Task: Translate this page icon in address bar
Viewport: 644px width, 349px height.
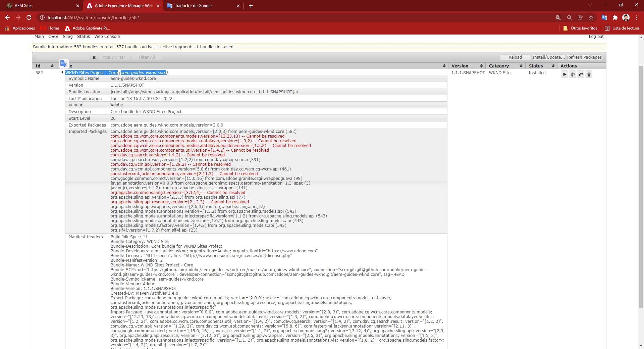Action: 558,17
